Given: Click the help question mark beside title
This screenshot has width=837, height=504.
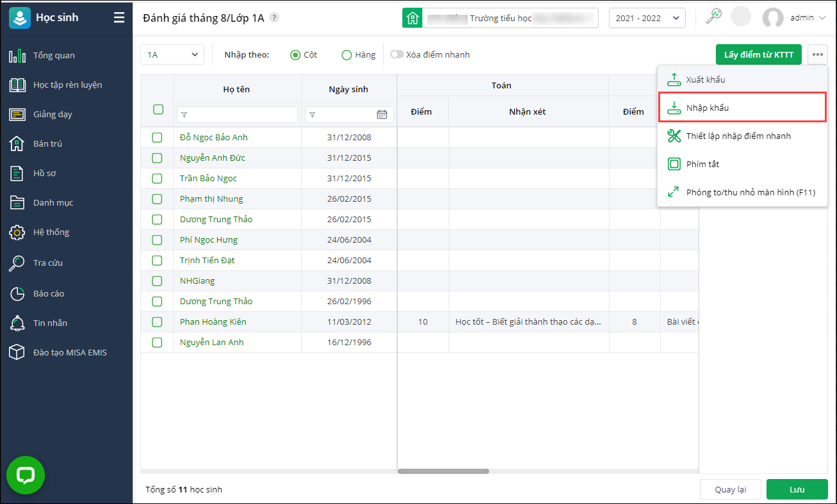Looking at the screenshot, I should tap(274, 18).
